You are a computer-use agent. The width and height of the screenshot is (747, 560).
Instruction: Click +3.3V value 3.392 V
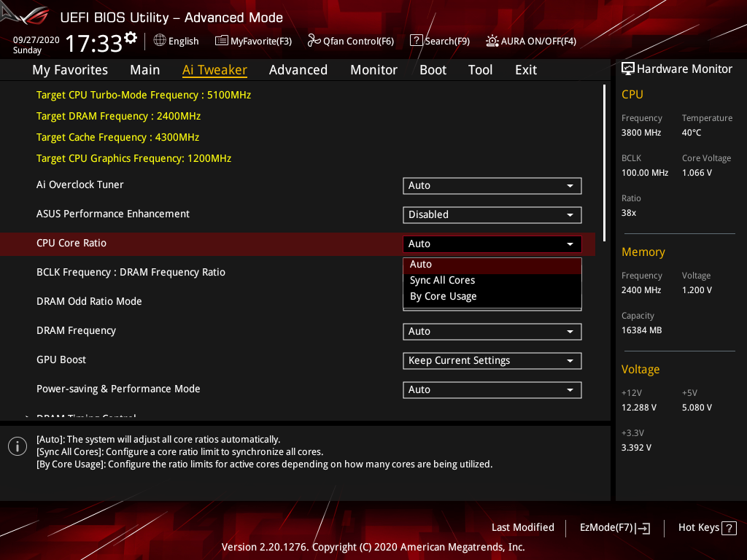click(x=636, y=447)
